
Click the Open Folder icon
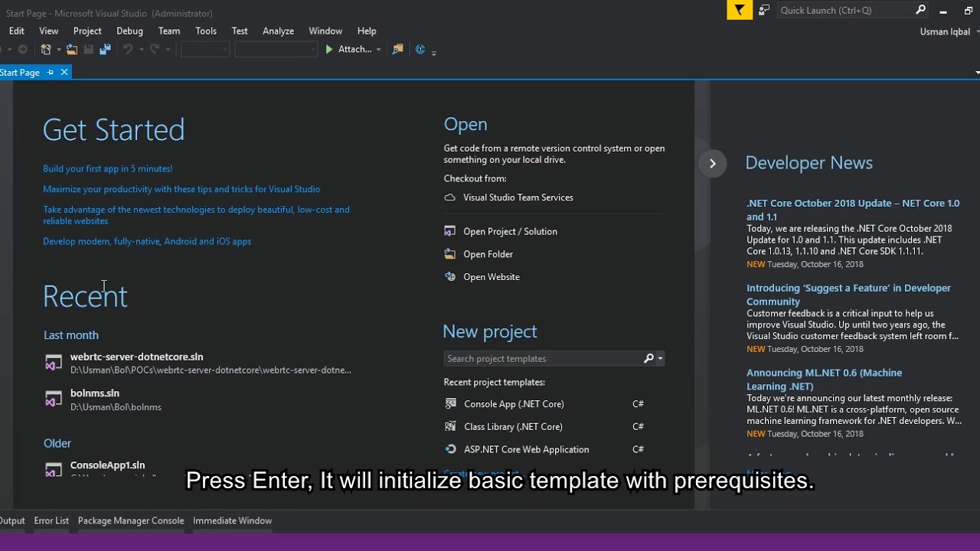450,254
